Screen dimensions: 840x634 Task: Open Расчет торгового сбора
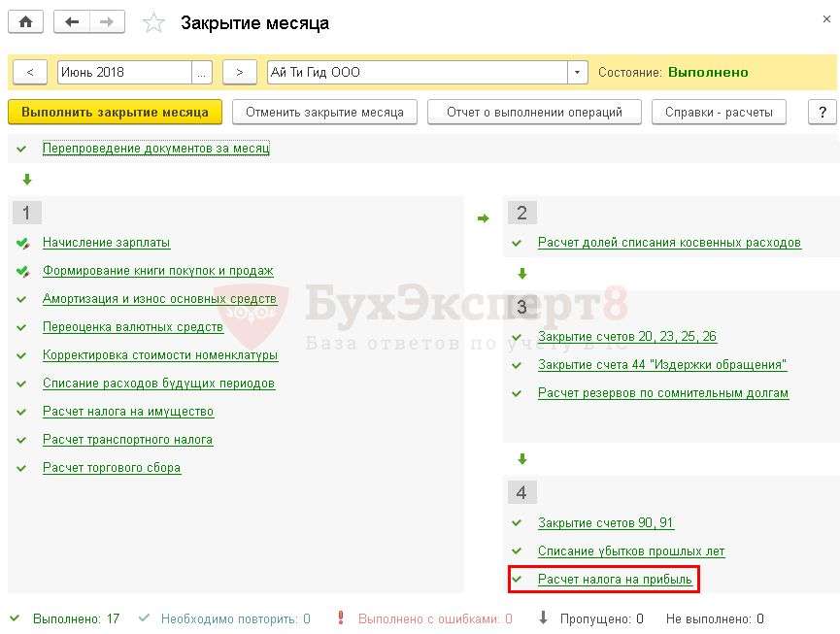pos(112,467)
